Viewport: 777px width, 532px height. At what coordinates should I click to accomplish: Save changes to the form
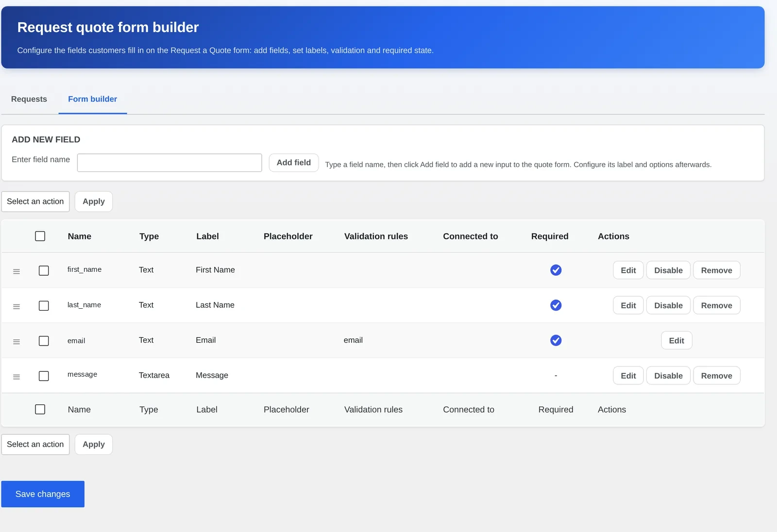point(43,494)
